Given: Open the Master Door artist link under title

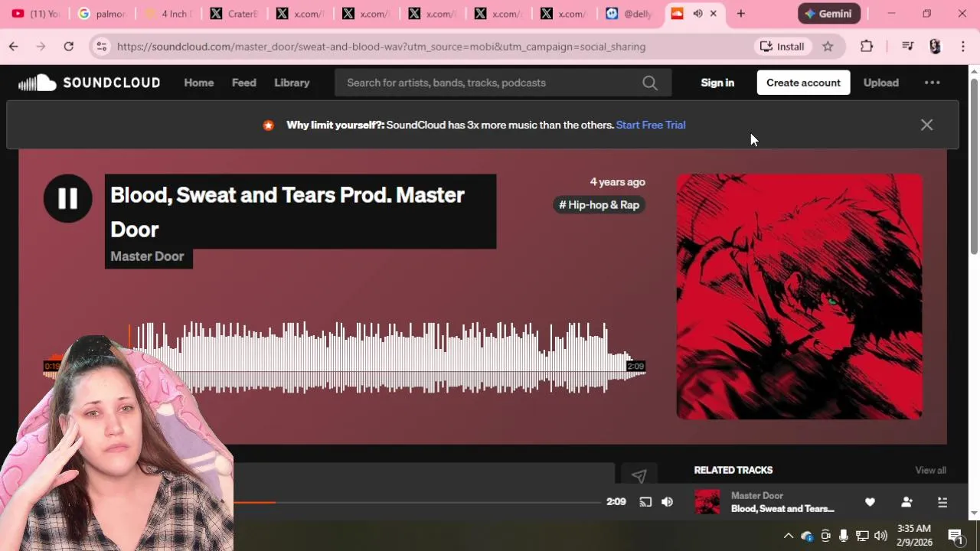Looking at the screenshot, I should point(147,256).
